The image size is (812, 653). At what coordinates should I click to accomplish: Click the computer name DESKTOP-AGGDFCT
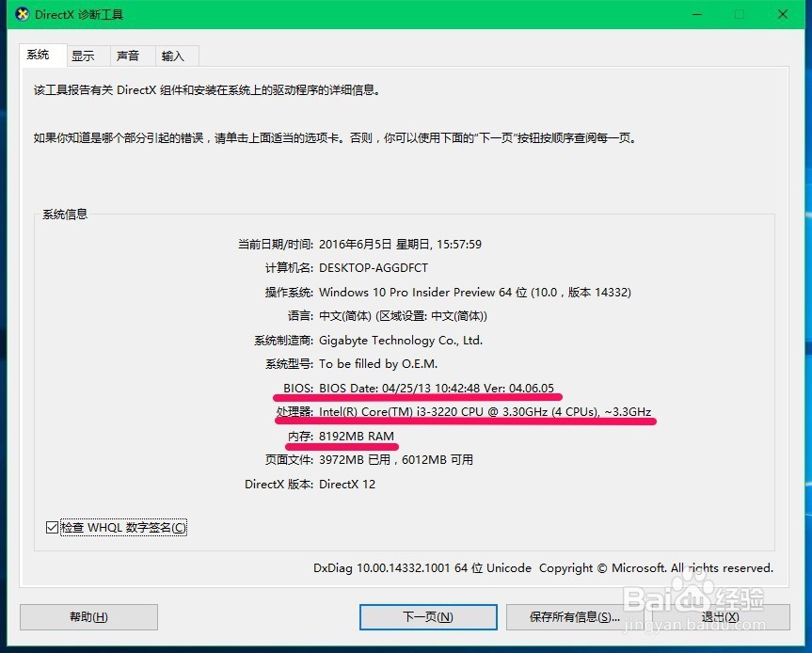[x=374, y=268]
